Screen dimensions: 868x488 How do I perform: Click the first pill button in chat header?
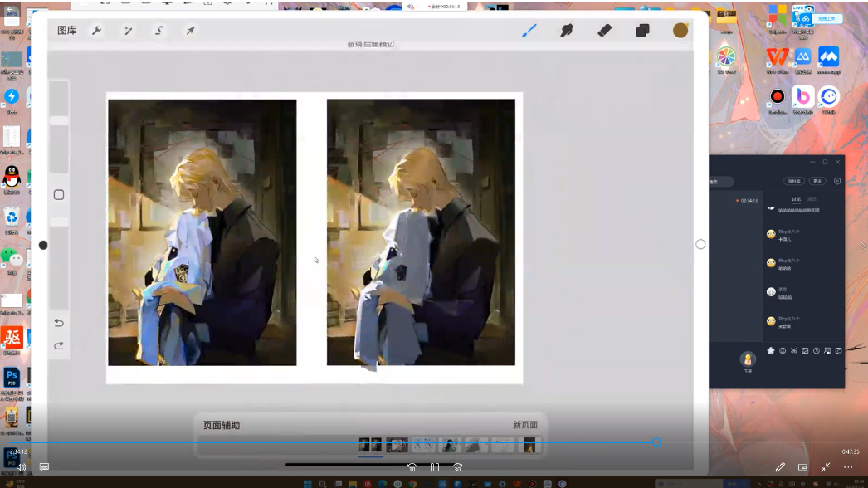coord(794,181)
